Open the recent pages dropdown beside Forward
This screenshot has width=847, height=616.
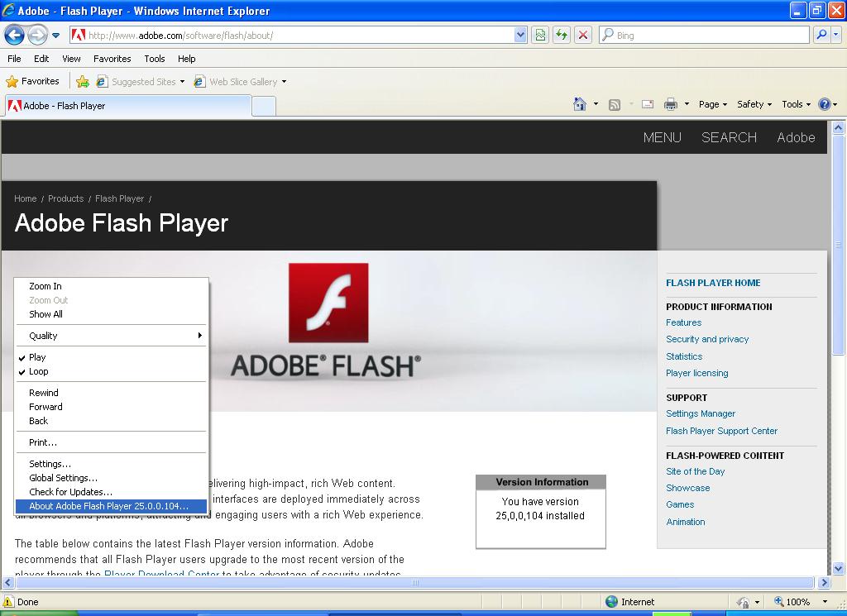55,36
